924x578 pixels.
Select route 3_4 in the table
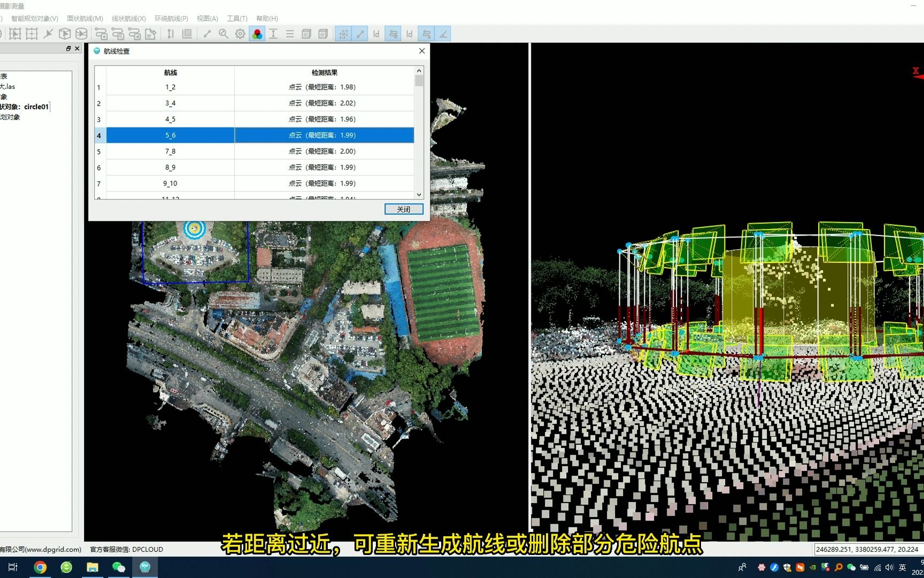[170, 103]
